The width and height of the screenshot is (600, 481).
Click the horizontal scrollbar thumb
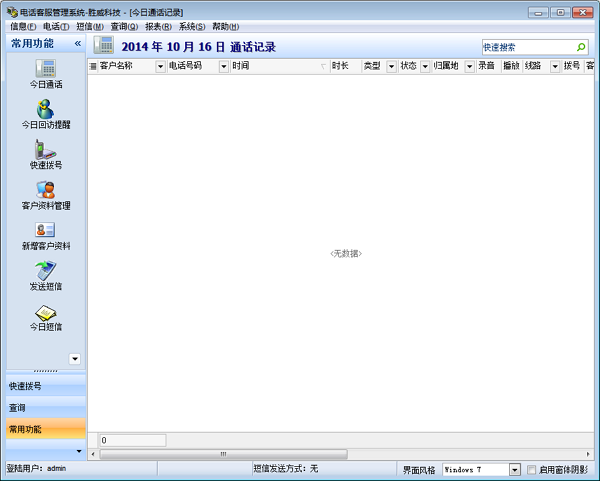click(223, 454)
